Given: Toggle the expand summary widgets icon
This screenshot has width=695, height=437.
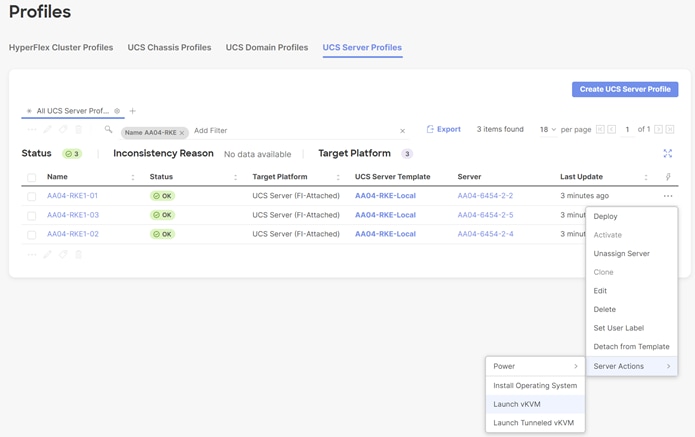Looking at the screenshot, I should [668, 153].
